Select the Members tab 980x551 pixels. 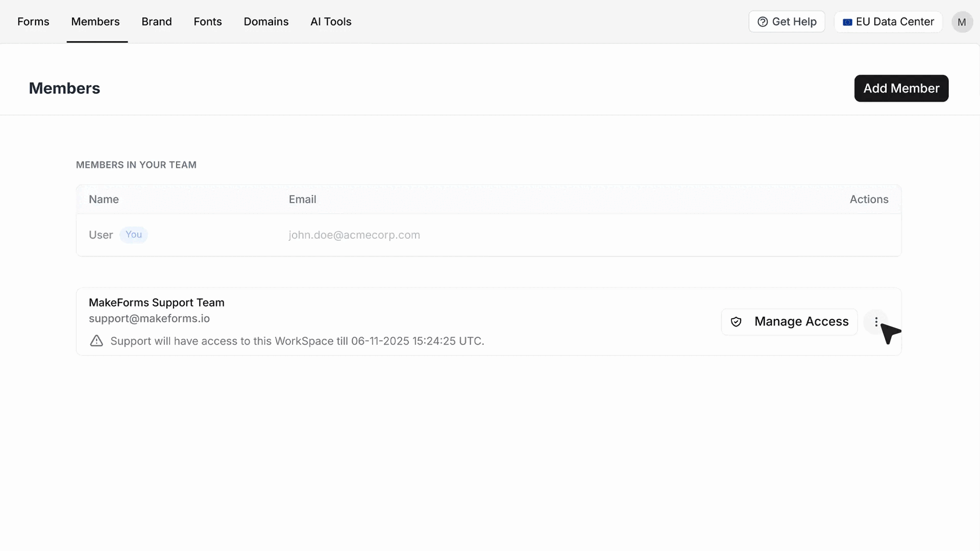click(95, 21)
